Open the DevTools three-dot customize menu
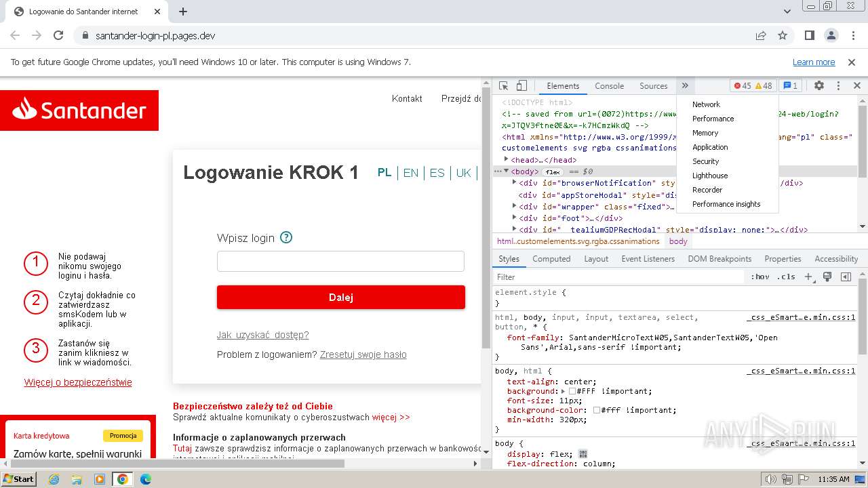The height and width of the screenshot is (488, 868). click(x=838, y=86)
